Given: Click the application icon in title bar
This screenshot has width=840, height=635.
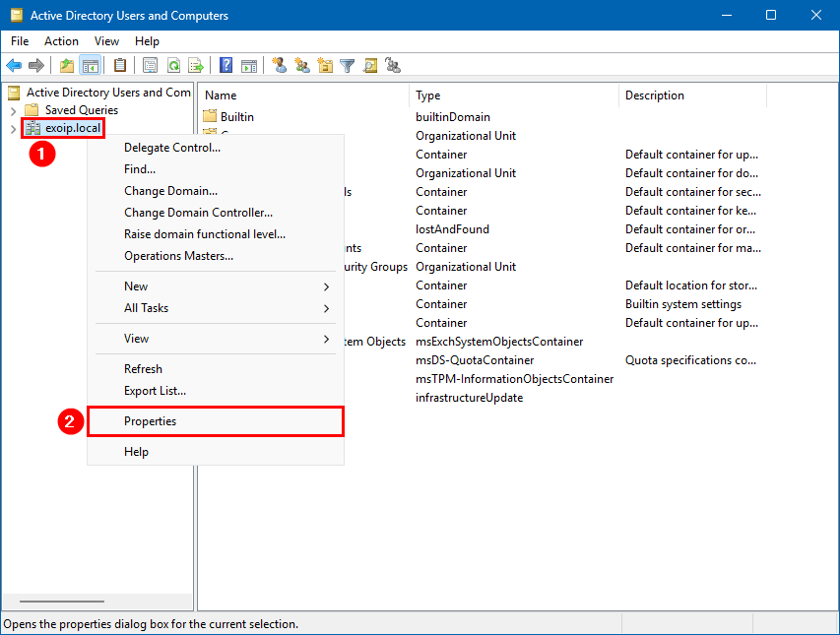Looking at the screenshot, I should [x=17, y=15].
